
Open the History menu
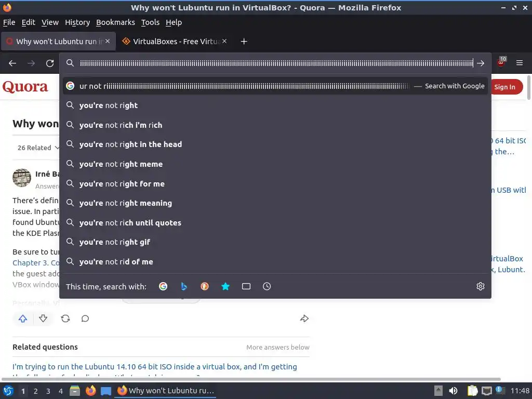click(x=77, y=22)
